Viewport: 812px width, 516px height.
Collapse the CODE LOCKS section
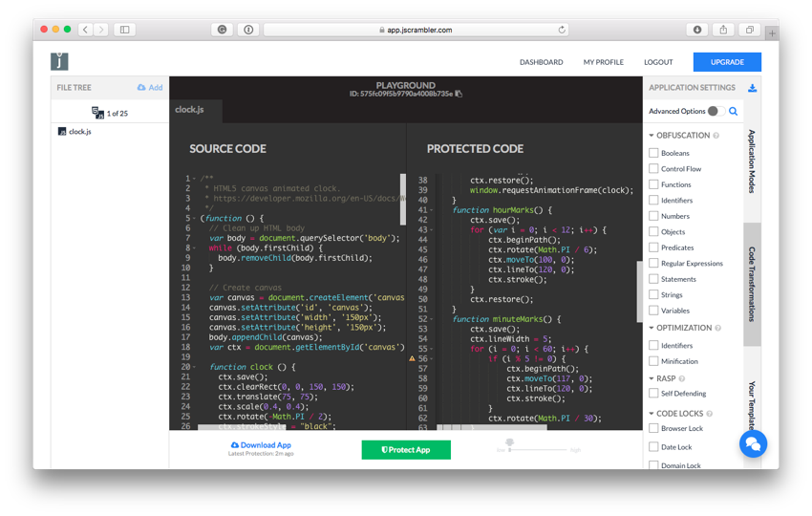[x=652, y=414]
